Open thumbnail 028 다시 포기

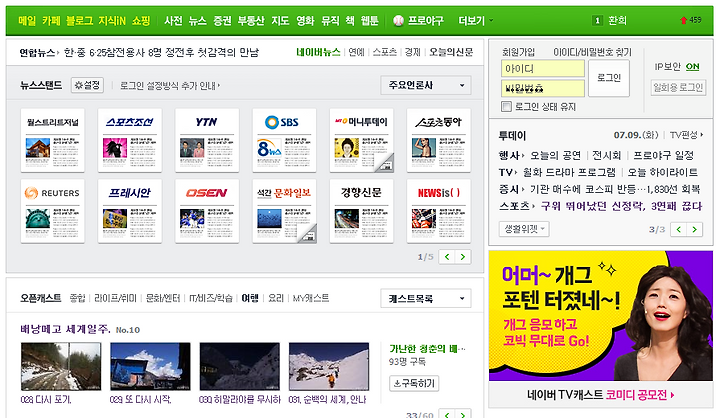(61, 367)
